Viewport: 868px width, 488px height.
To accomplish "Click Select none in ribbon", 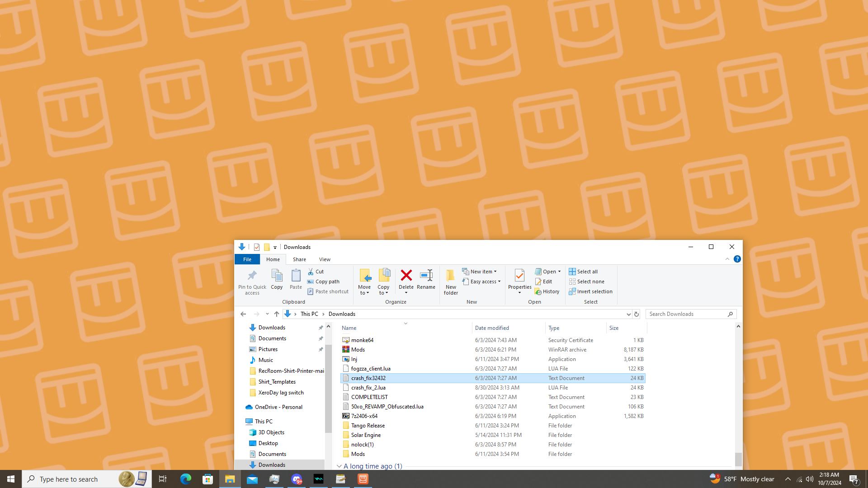I will point(590,282).
